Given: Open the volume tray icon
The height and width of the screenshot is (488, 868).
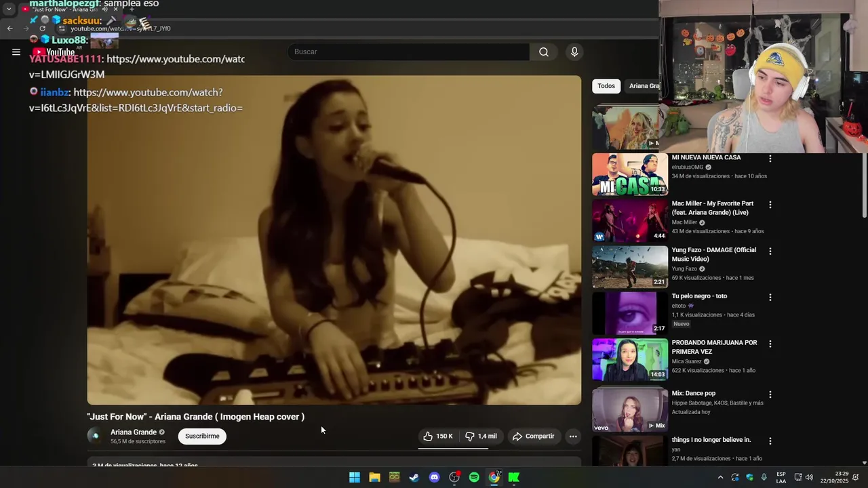Looking at the screenshot, I should pos(809,477).
